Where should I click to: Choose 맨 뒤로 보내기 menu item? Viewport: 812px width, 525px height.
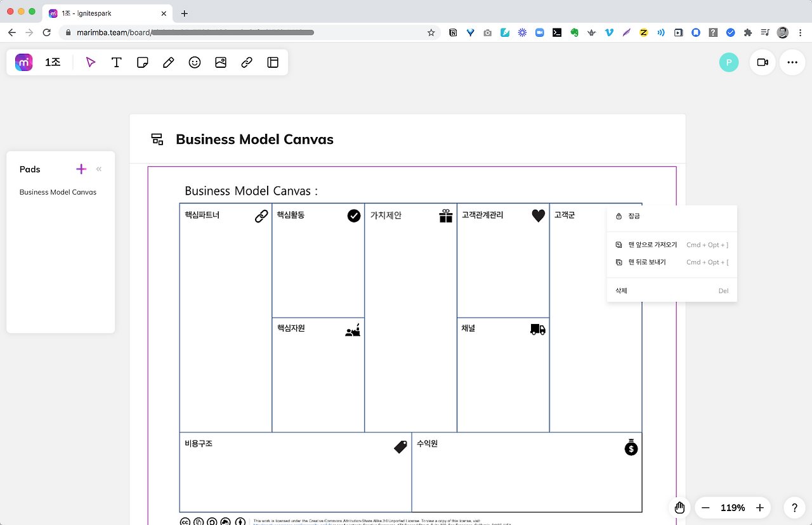672,262
